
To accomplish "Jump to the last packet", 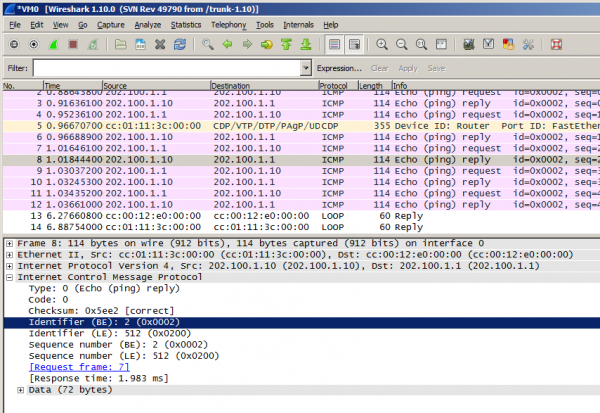I will 306,44.
